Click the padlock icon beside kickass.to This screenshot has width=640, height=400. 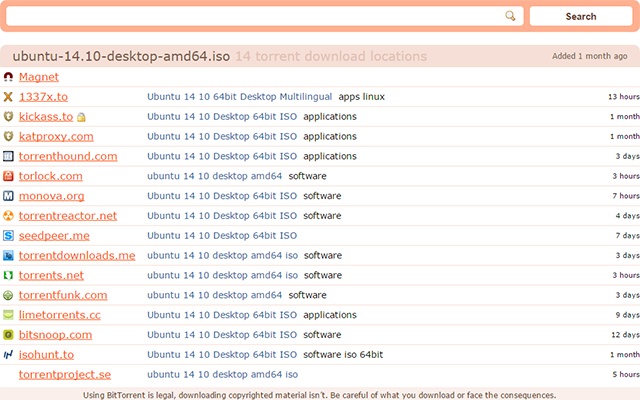pos(81,117)
